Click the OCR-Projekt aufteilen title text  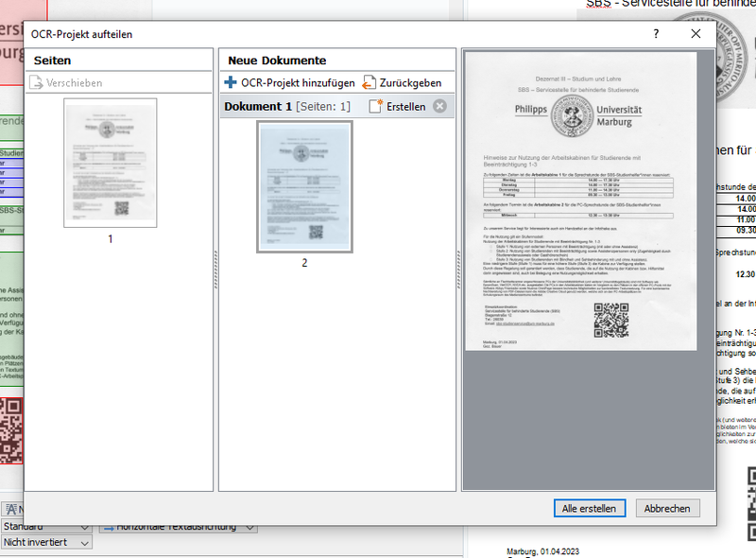[x=81, y=34]
